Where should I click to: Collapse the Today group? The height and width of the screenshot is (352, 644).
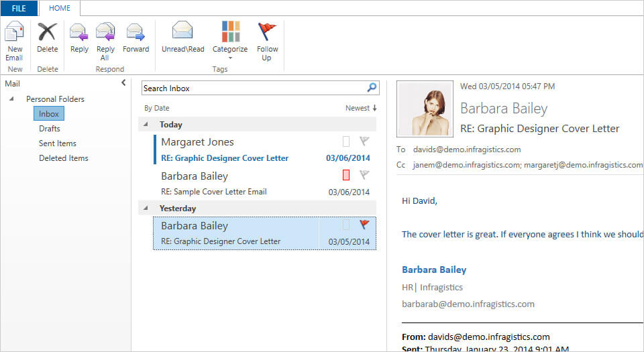pyautogui.click(x=146, y=125)
